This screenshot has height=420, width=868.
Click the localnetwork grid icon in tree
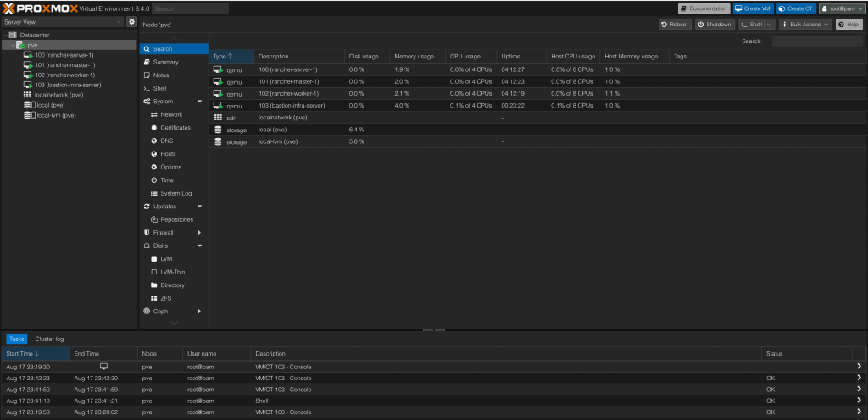[x=28, y=95]
